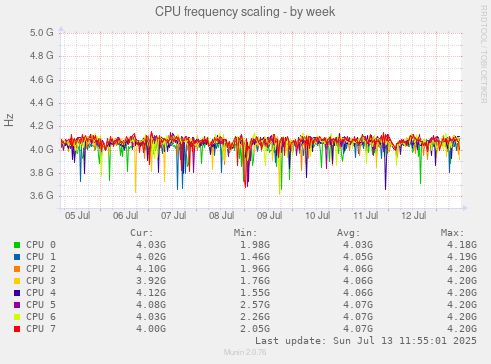Click CPU 6 minimum value 2.26G
Screen dimensions: 491x364
[255, 317]
